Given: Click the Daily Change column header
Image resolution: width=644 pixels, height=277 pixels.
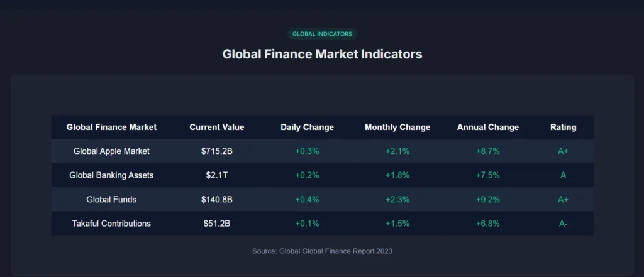Looking at the screenshot, I should (307, 127).
